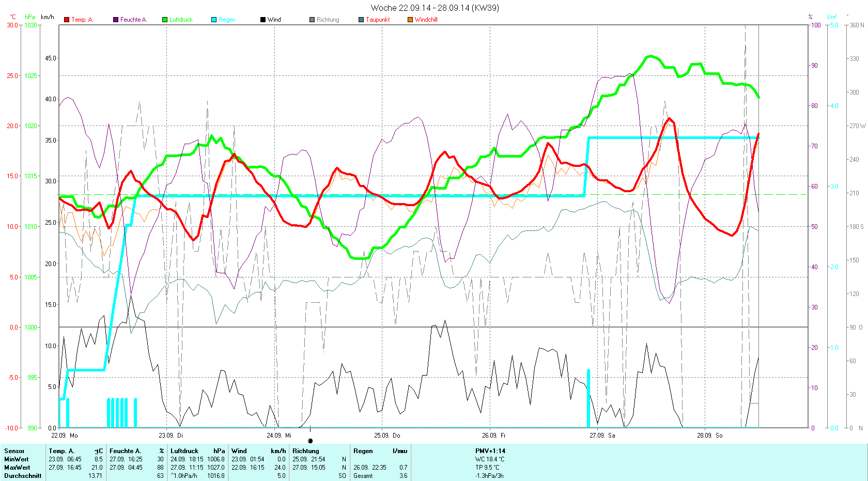Screen dimensions: 868x481
Task: Select the "Taupunkt" legend label
Action: point(378,20)
